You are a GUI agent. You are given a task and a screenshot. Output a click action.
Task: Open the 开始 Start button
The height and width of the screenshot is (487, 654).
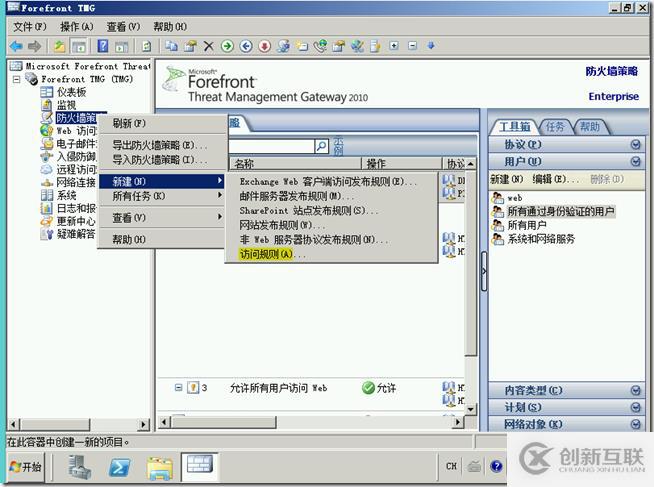(x=26, y=467)
